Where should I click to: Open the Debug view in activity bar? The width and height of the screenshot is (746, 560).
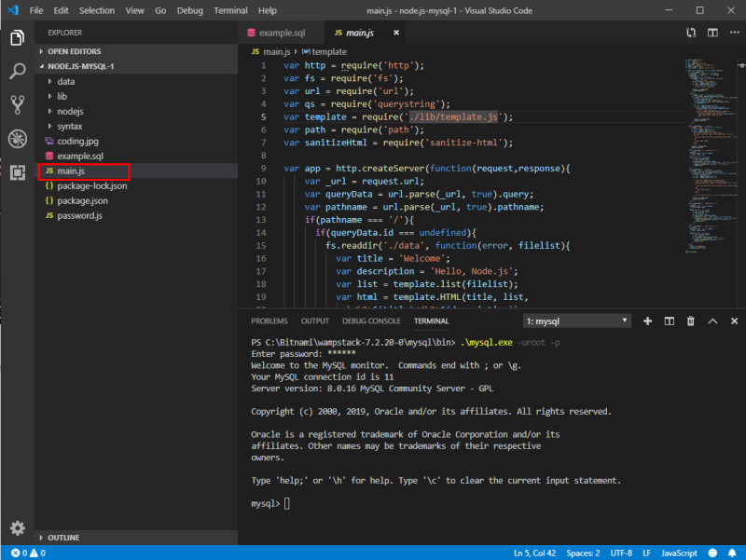[x=17, y=139]
